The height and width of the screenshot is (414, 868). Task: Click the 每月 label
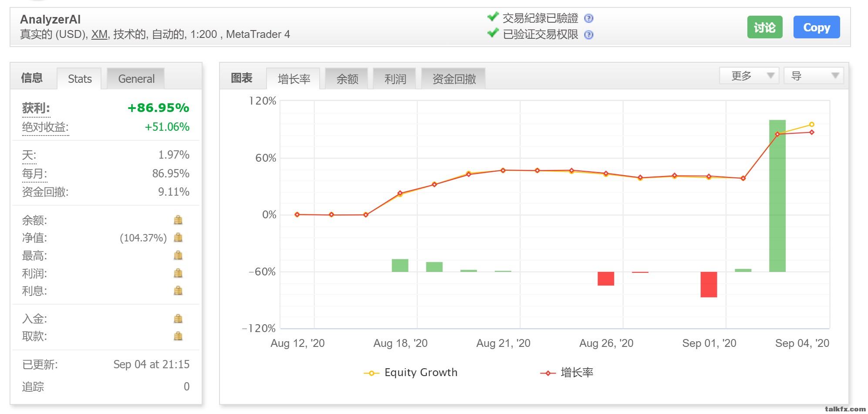click(x=34, y=173)
